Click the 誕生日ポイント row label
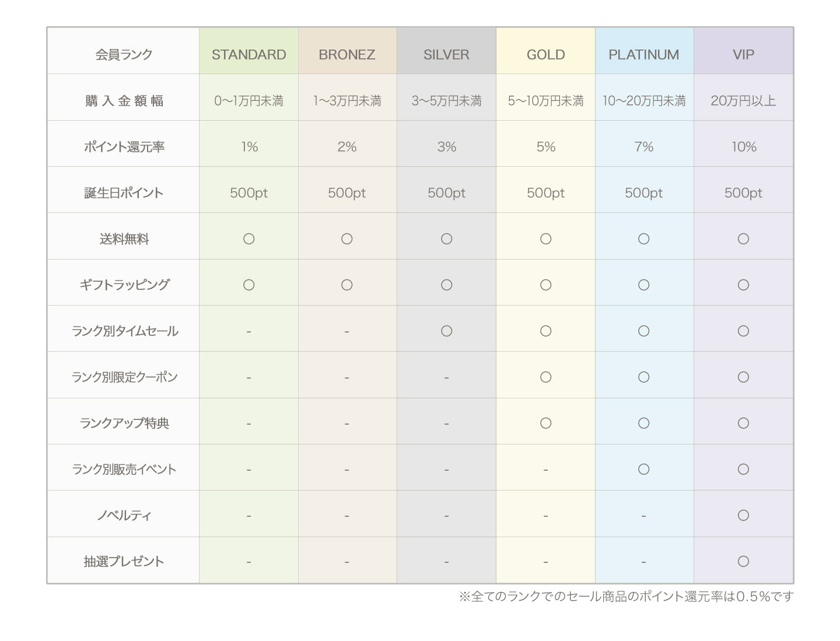Image resolution: width=840 pixels, height=641 pixels. (x=124, y=193)
